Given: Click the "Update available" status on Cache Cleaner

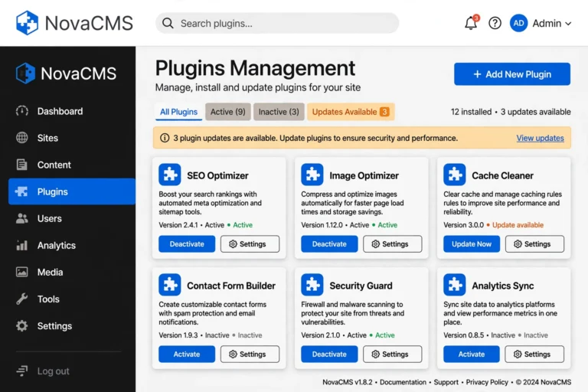Looking at the screenshot, I should click(x=518, y=225).
